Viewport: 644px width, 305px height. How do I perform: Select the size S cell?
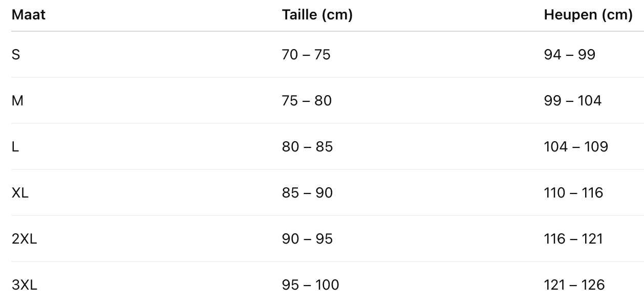click(16, 54)
